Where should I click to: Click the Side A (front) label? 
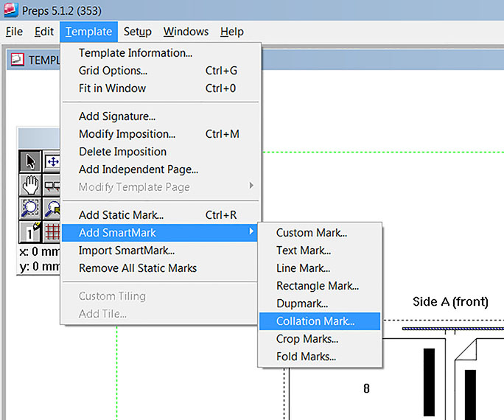click(450, 301)
